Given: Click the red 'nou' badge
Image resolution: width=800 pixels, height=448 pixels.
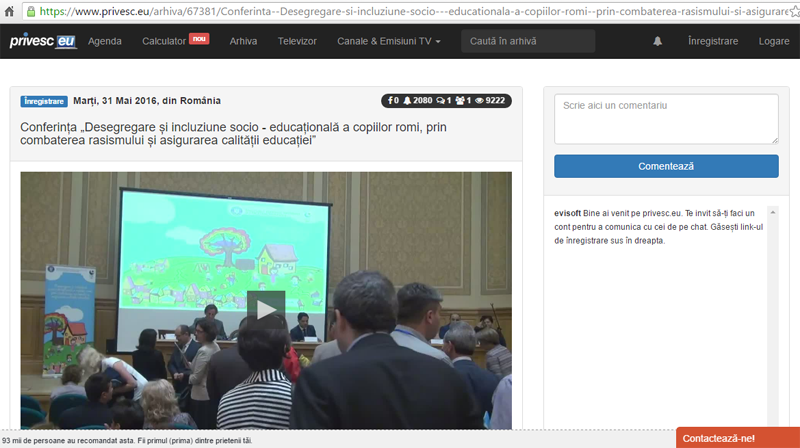Looking at the screenshot, I should (199, 39).
